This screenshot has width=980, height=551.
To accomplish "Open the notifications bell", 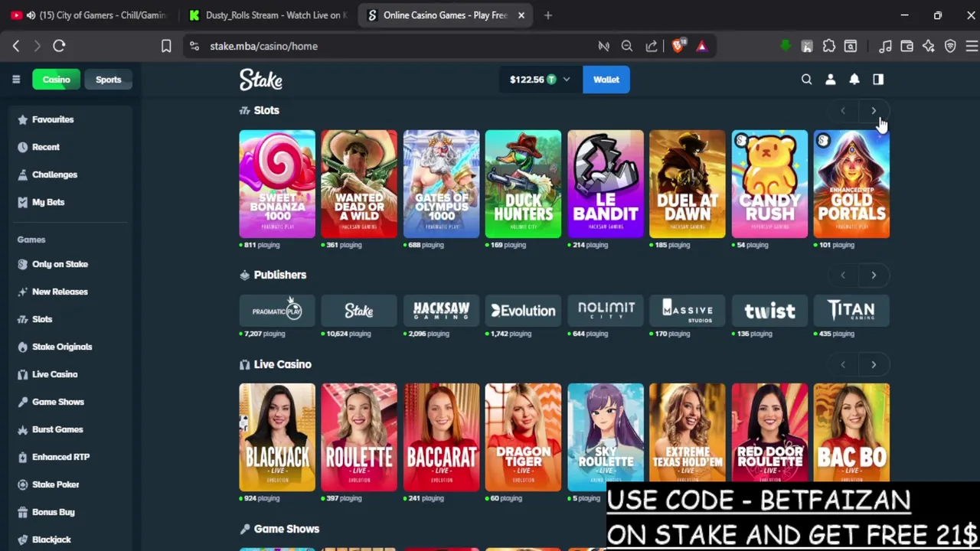I will (854, 80).
